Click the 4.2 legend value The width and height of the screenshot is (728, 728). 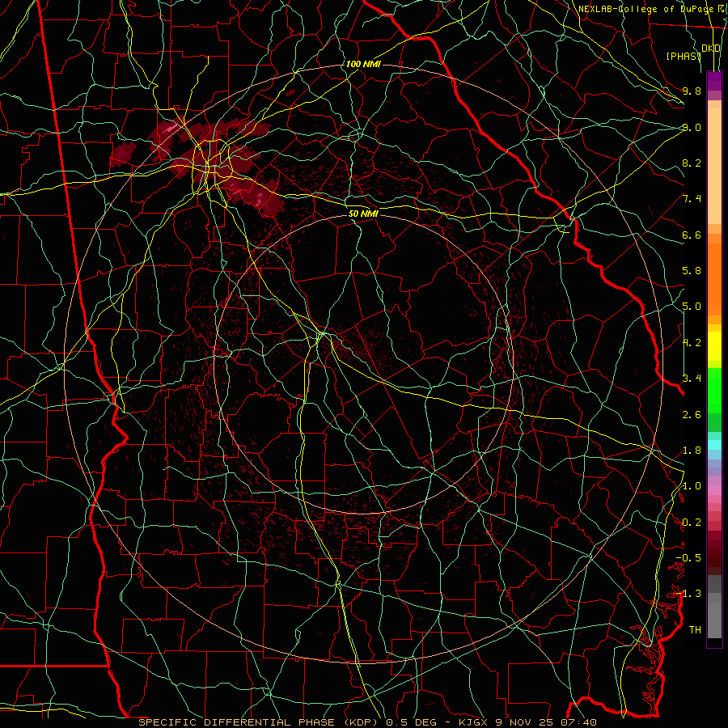(692, 343)
